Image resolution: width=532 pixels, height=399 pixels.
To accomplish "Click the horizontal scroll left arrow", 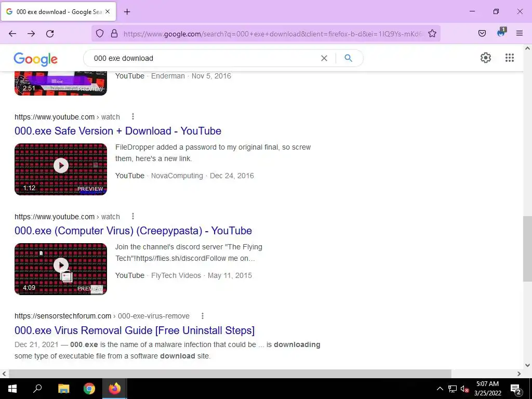I will (x=4, y=374).
